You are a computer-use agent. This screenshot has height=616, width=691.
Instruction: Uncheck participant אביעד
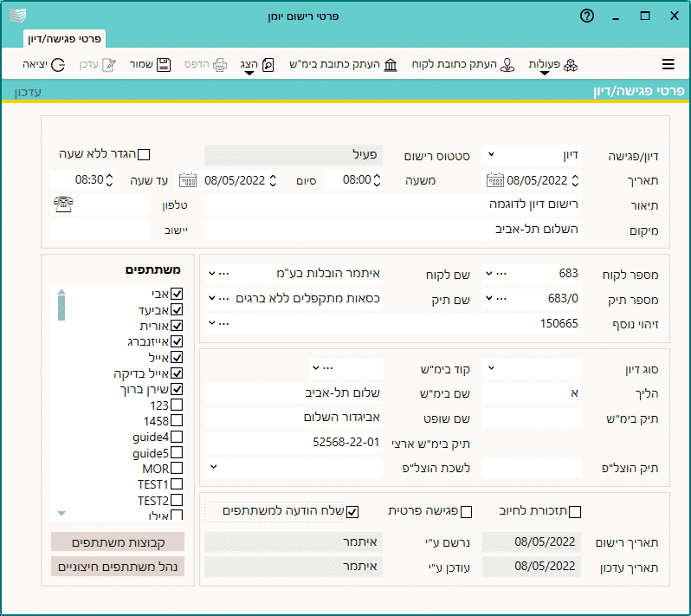[177, 309]
